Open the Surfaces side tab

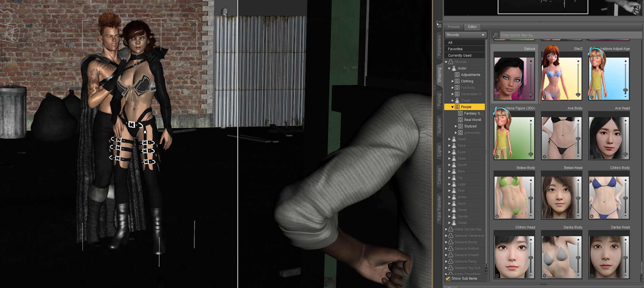(x=439, y=125)
